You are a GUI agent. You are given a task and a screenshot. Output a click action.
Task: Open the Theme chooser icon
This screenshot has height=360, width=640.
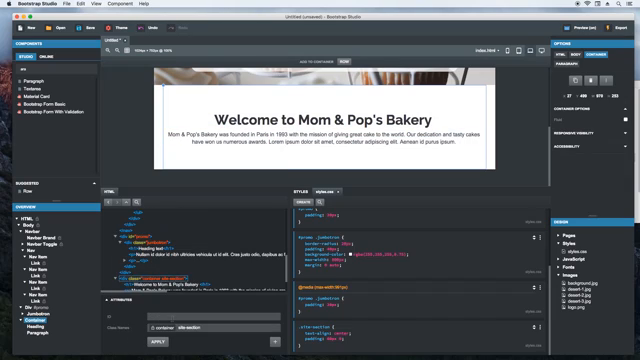point(108,28)
